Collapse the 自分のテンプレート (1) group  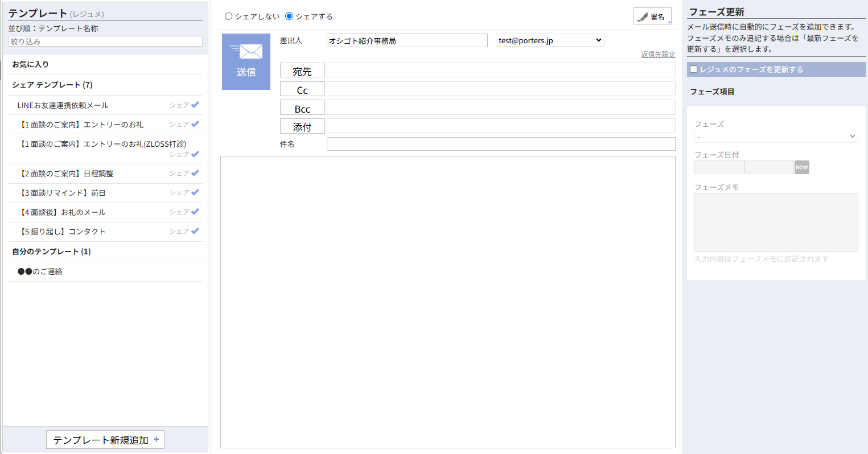tap(51, 251)
